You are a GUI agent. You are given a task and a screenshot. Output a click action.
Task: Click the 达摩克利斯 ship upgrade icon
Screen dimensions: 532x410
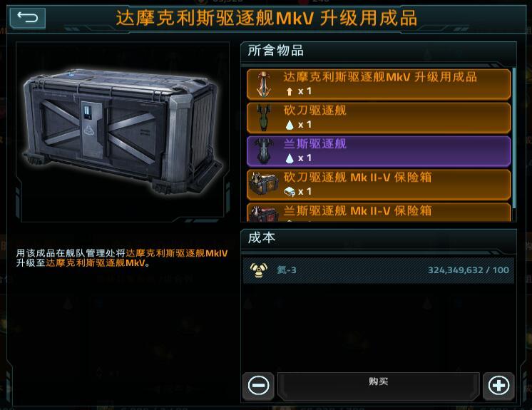[x=264, y=84]
